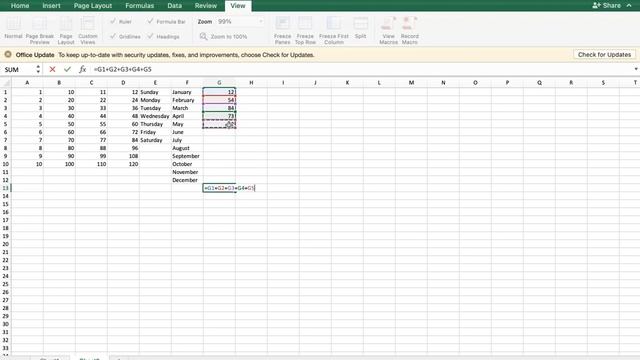
Task: Click the cell containing Saturday
Action: pos(155,140)
